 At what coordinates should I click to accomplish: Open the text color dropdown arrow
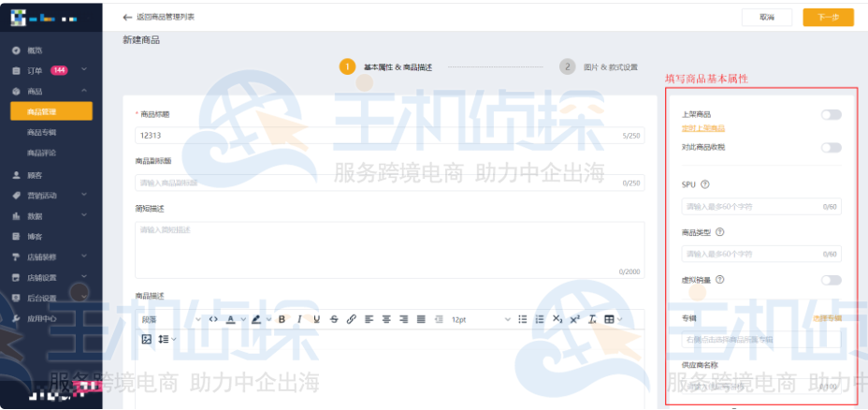[243, 319]
